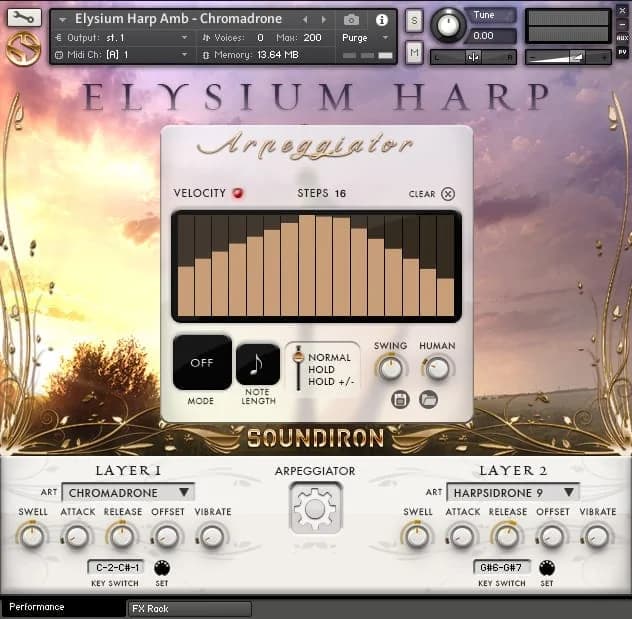This screenshot has height=619, width=632.
Task: Toggle the Velocity red LED
Action: coord(238,193)
